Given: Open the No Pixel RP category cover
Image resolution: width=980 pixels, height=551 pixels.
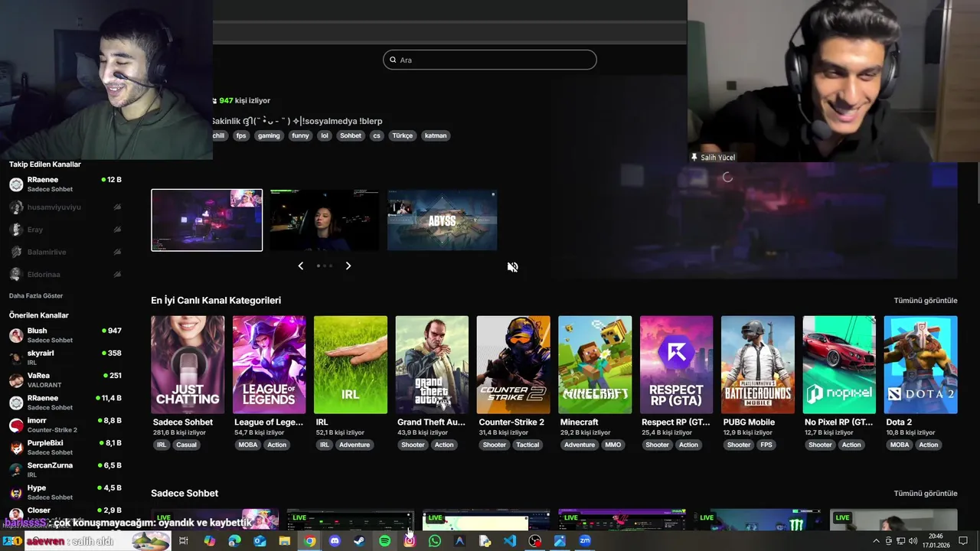Looking at the screenshot, I should coord(839,365).
